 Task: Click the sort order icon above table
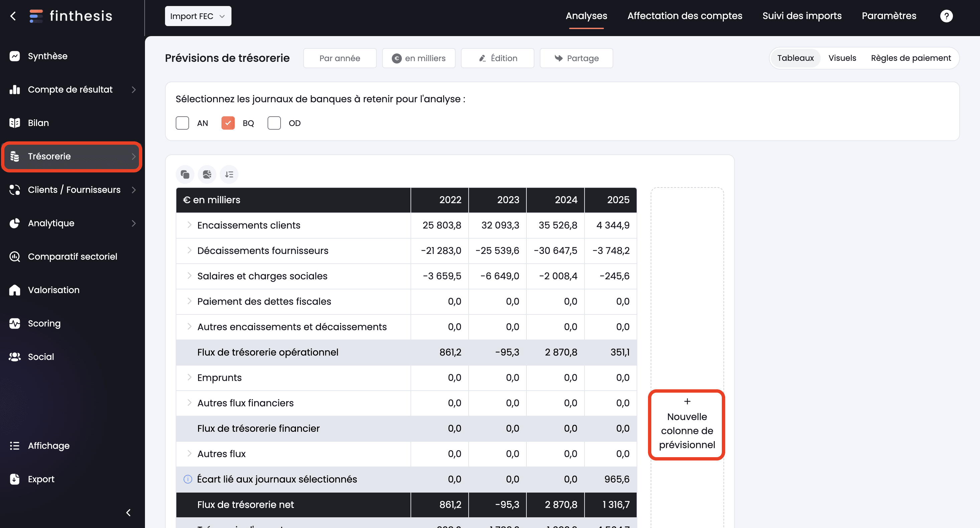[x=229, y=174]
